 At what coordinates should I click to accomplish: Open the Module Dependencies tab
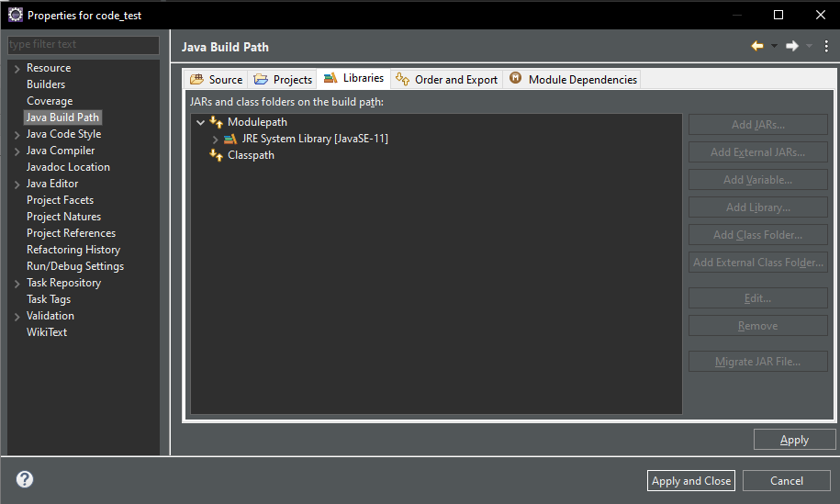click(x=572, y=79)
